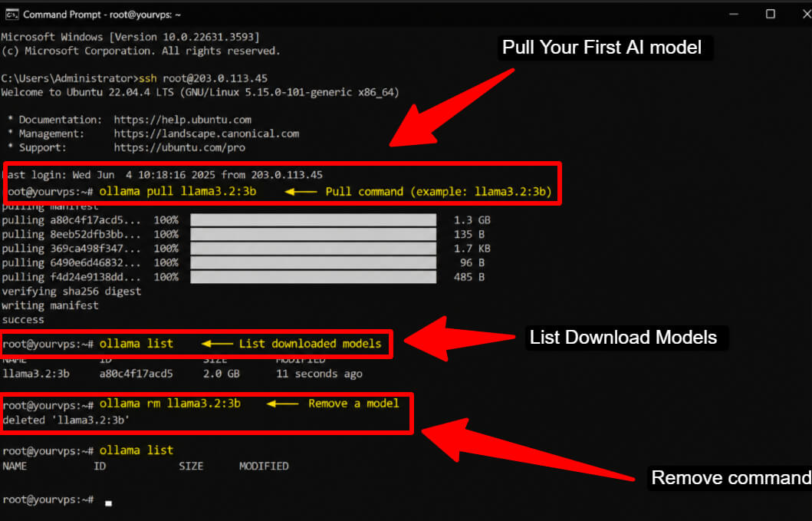The image size is (812, 521).
Task: Click the 'pulling 369ca498f347...' row label
Action: [71, 249]
